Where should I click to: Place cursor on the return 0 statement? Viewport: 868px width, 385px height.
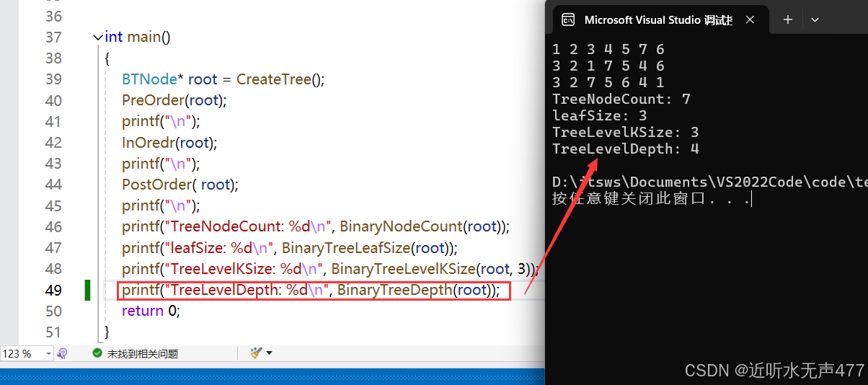click(150, 311)
